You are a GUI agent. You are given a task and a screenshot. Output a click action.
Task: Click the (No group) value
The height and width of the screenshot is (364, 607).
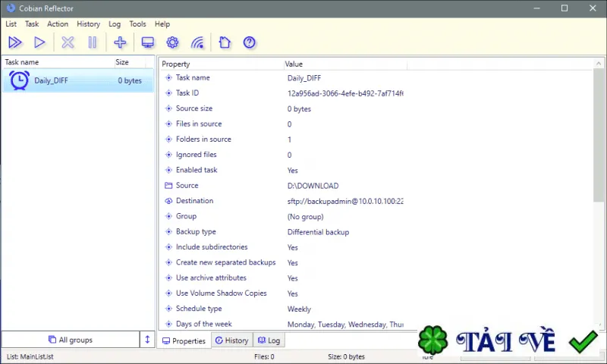[x=306, y=217]
